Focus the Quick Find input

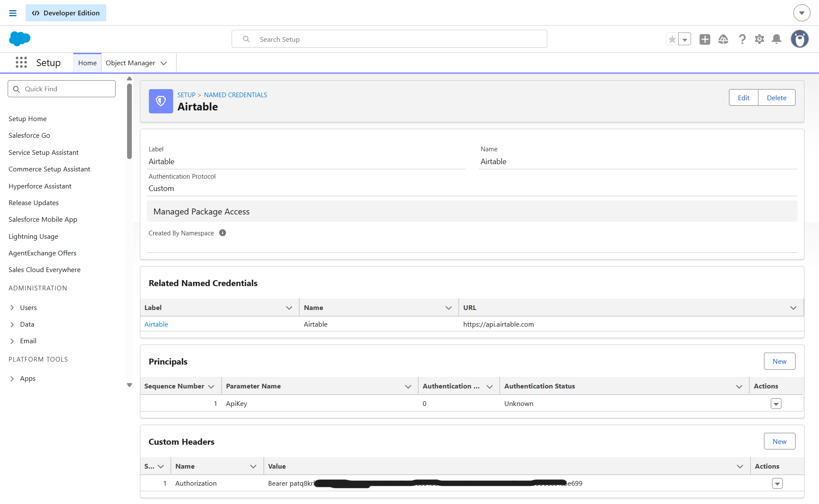coord(61,89)
